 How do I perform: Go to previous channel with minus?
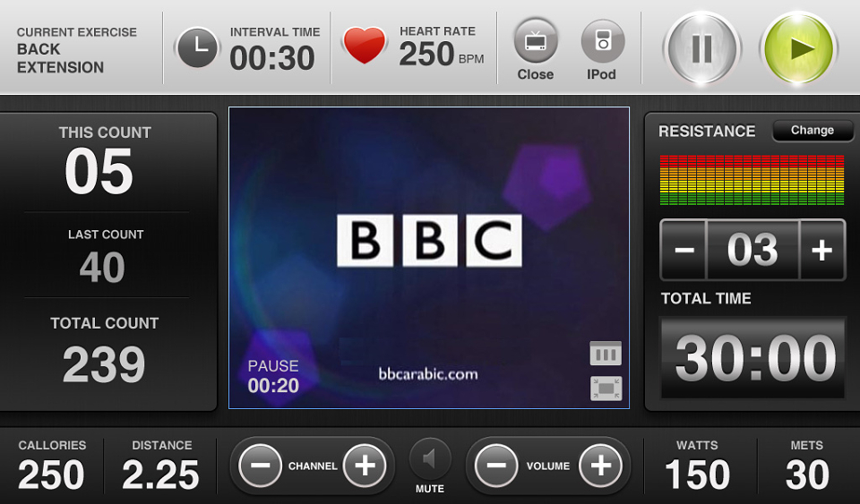coord(260,466)
